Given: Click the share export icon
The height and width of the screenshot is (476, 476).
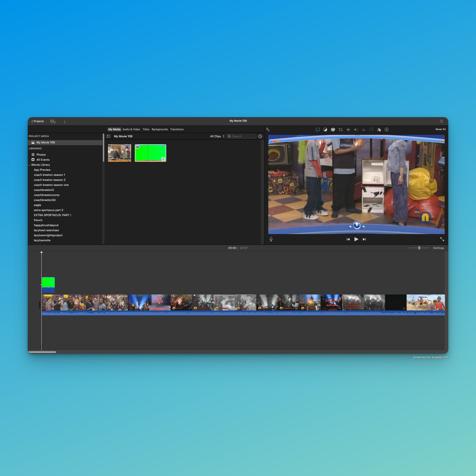Looking at the screenshot, I should (x=441, y=121).
